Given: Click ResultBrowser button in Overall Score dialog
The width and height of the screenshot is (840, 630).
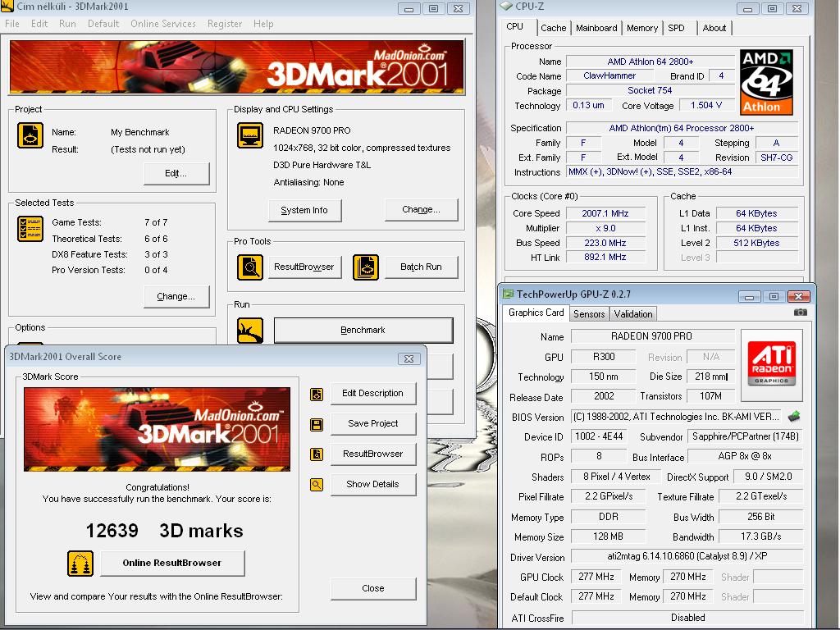Looking at the screenshot, I should tap(373, 454).
